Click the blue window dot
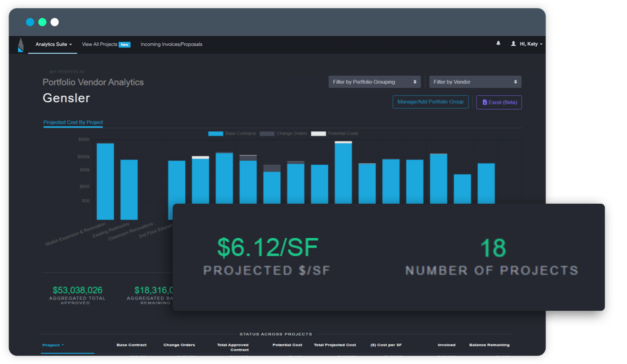Image resolution: width=627 pixels, height=364 pixels. (30, 22)
